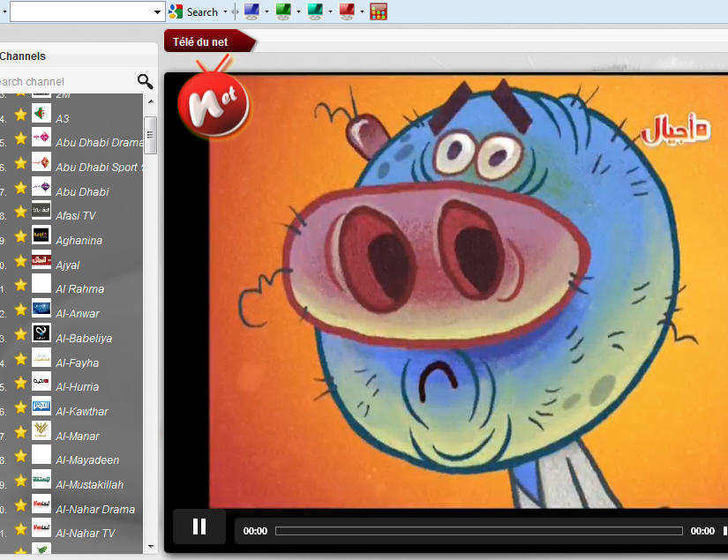Open the Al-Nahar Drama channel
The image size is (728, 560).
[95, 509]
